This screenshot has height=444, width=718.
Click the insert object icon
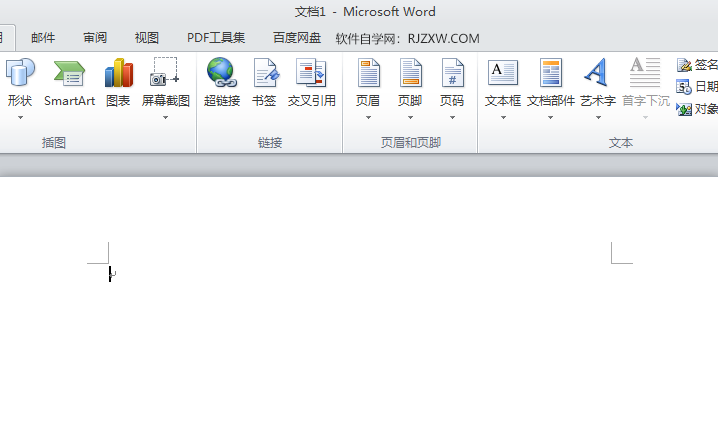(x=684, y=109)
